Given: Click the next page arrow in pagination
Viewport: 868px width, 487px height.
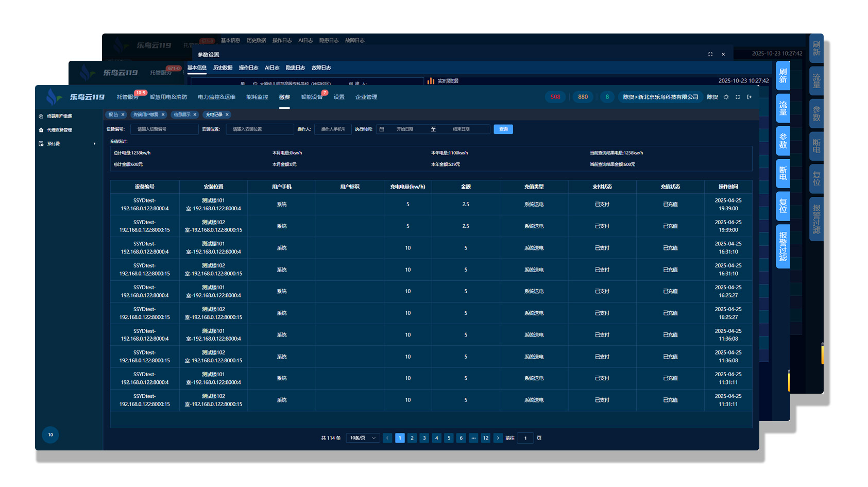Looking at the screenshot, I should tap(498, 438).
